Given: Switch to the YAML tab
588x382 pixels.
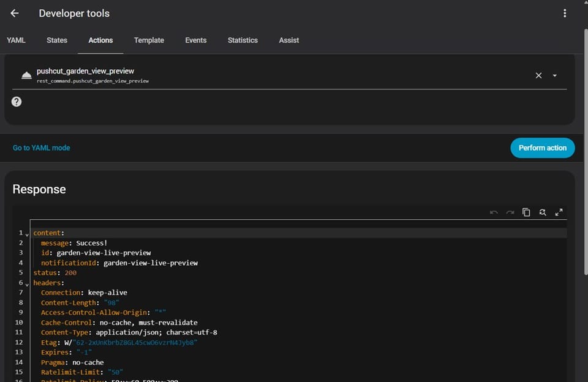Looking at the screenshot, I should click(x=16, y=40).
